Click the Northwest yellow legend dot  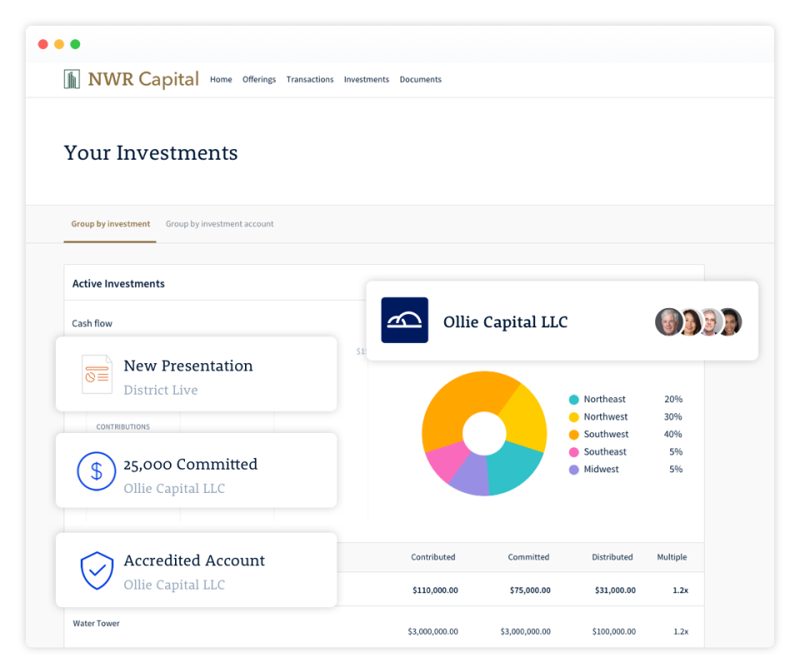click(x=574, y=416)
